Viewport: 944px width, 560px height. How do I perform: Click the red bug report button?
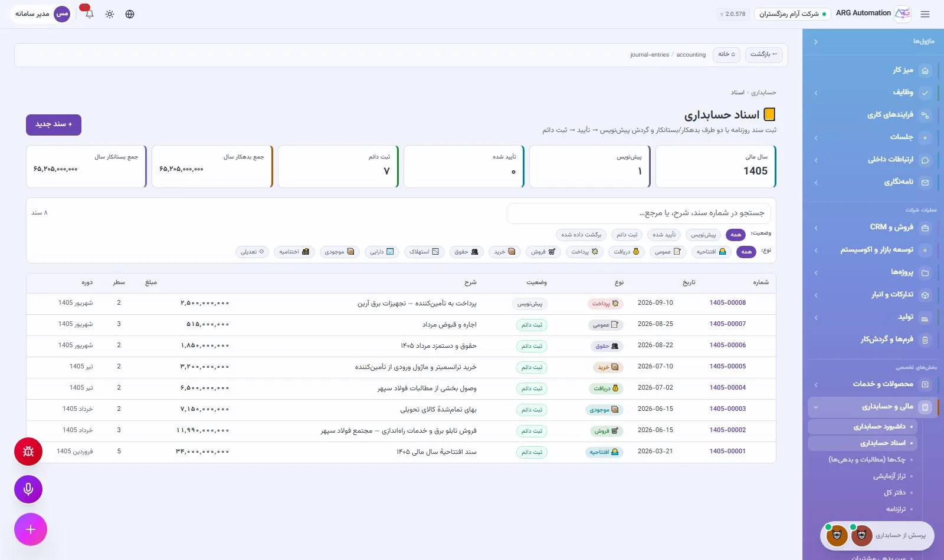pyautogui.click(x=28, y=452)
